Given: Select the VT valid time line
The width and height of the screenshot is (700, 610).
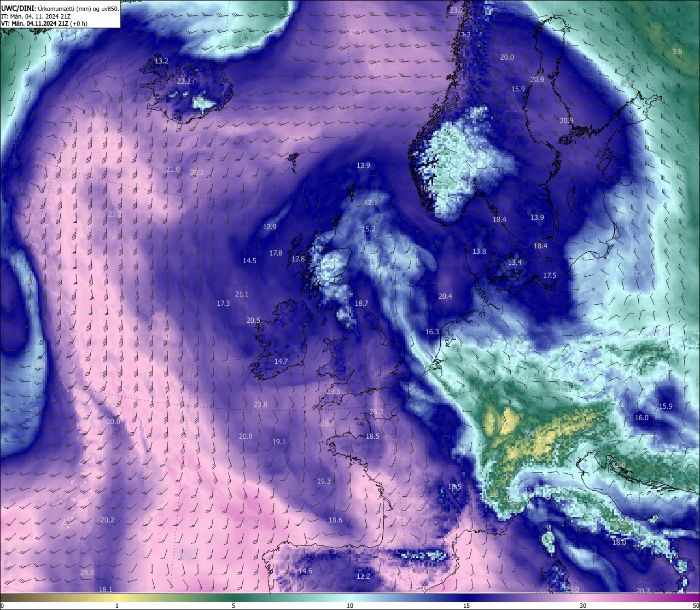Looking at the screenshot, I should coord(44,24).
